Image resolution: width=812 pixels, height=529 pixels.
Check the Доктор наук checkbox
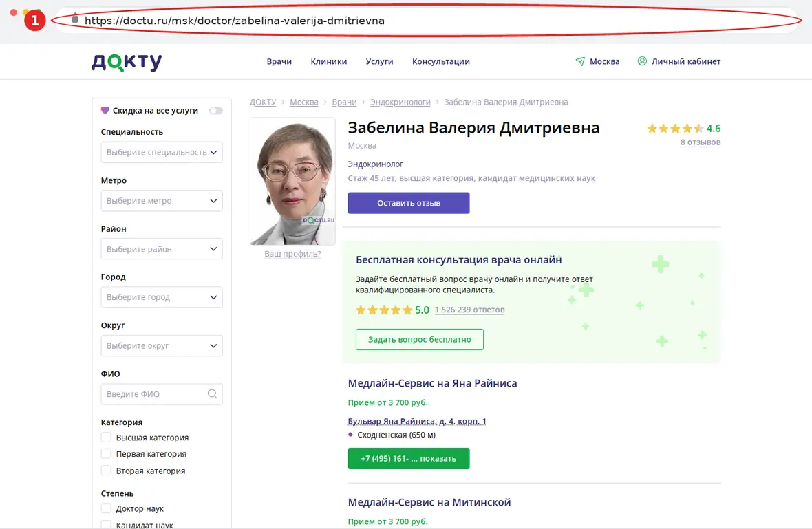106,508
